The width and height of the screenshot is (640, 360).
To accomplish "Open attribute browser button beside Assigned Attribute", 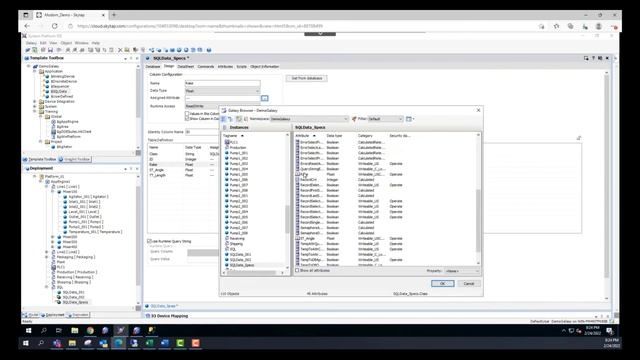I will click(x=264, y=98).
